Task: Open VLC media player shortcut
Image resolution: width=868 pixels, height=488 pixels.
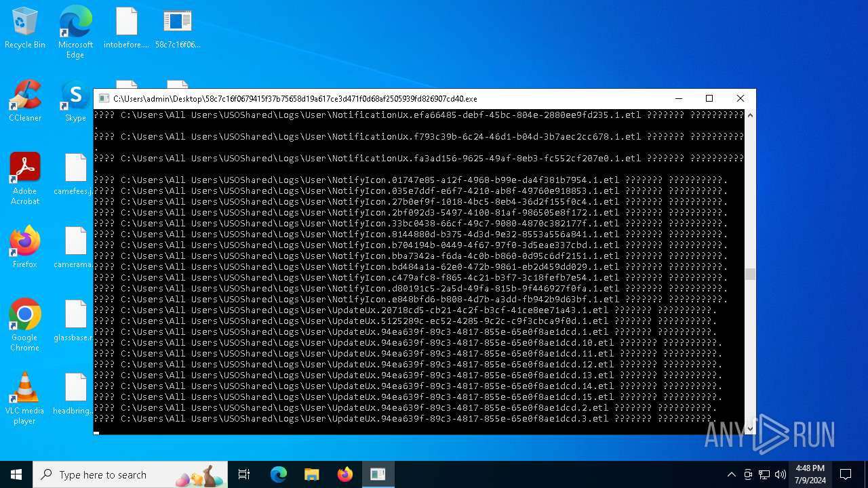Action: click(25, 399)
